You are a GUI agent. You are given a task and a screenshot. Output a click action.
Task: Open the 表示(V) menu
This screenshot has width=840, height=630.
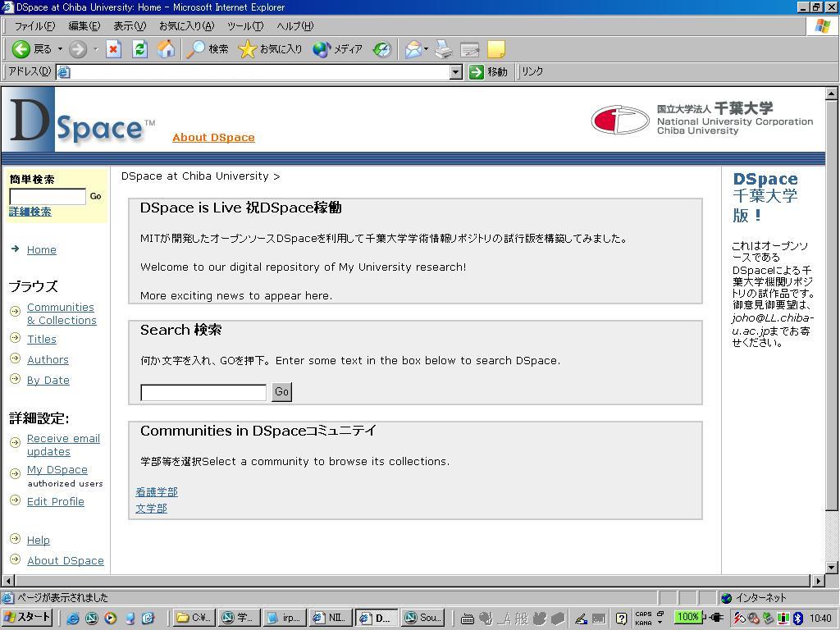pos(130,25)
